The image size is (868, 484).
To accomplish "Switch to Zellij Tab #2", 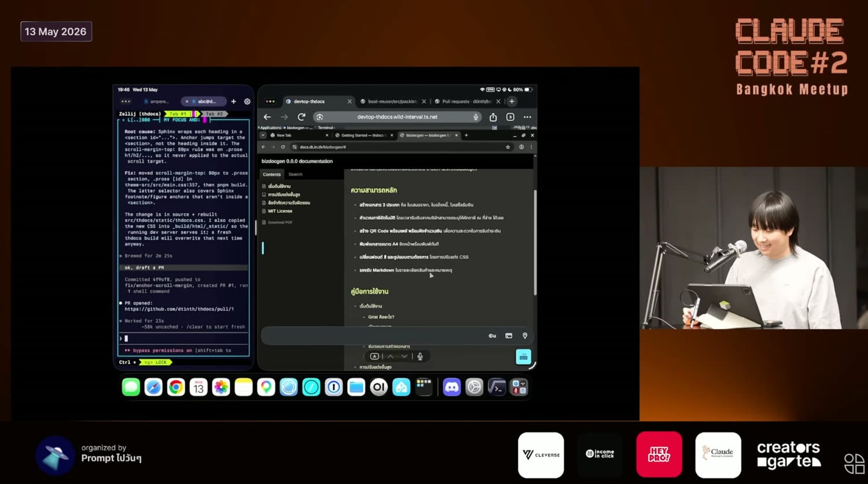I will (x=214, y=114).
